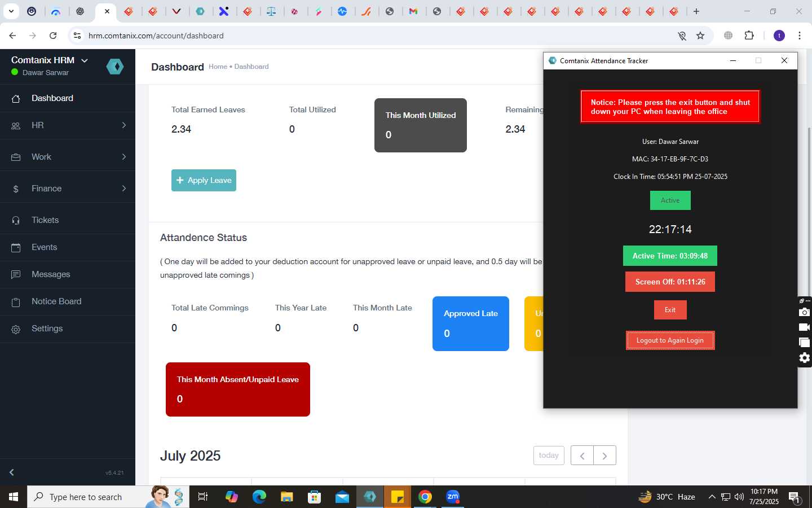Expand the HR sidebar menu chevron
The width and height of the screenshot is (812, 508).
(x=124, y=125)
